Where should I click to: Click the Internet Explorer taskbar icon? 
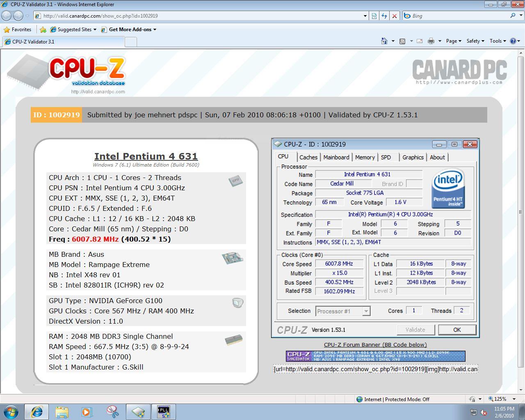37,412
